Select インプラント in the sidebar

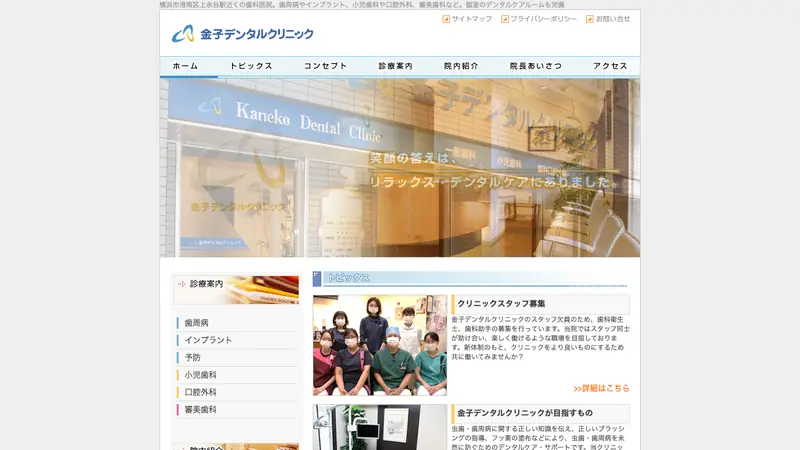coord(208,340)
